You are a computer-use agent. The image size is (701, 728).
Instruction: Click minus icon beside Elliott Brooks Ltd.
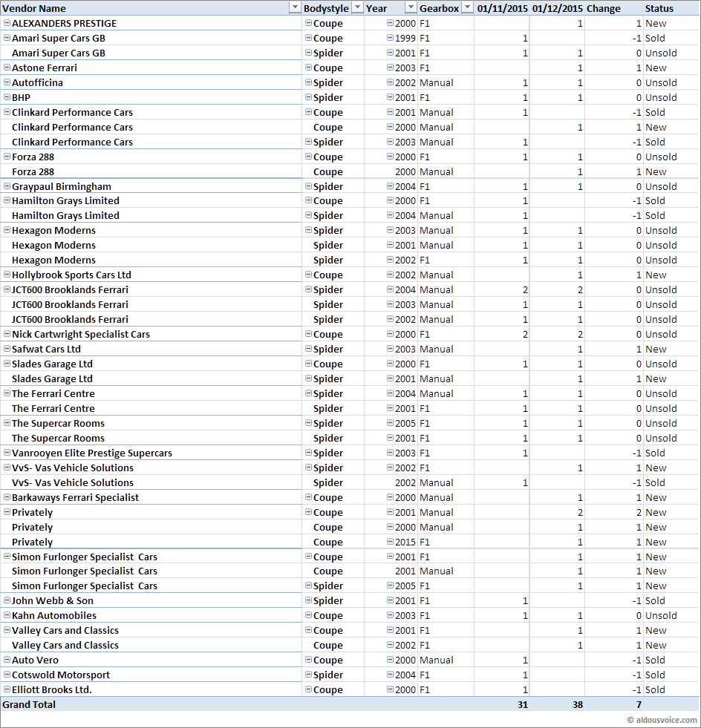(7, 689)
